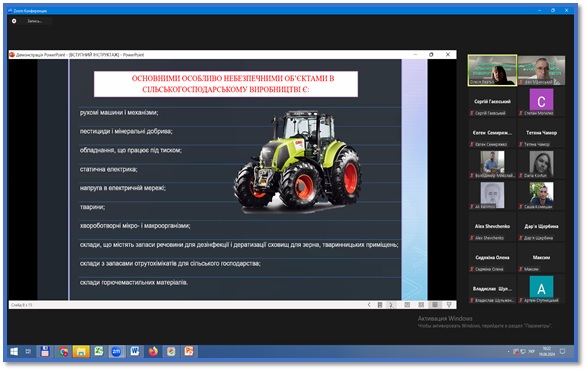Click the normal view icon in status bar

[407, 305]
